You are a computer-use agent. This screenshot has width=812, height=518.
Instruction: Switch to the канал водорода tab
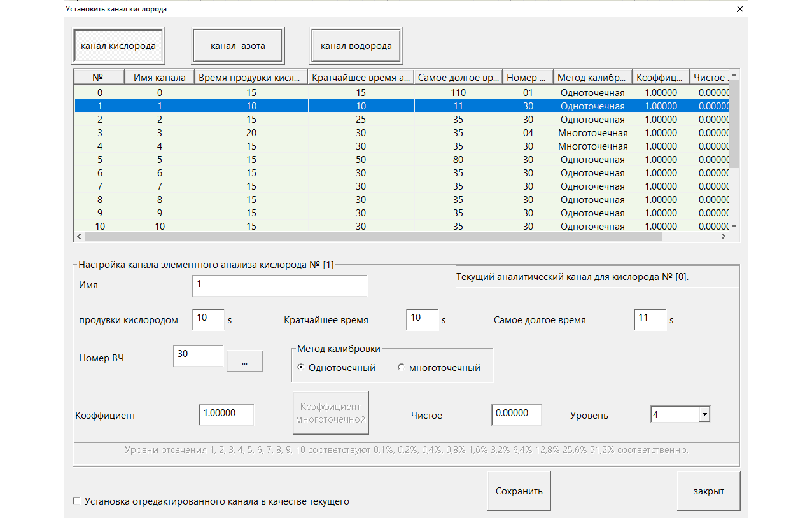(356, 46)
